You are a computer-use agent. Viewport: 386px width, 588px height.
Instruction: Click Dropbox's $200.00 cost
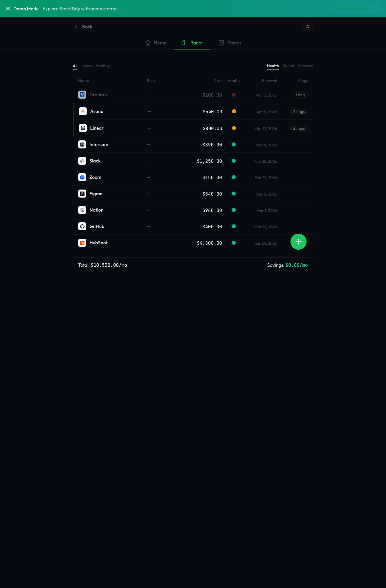click(212, 95)
